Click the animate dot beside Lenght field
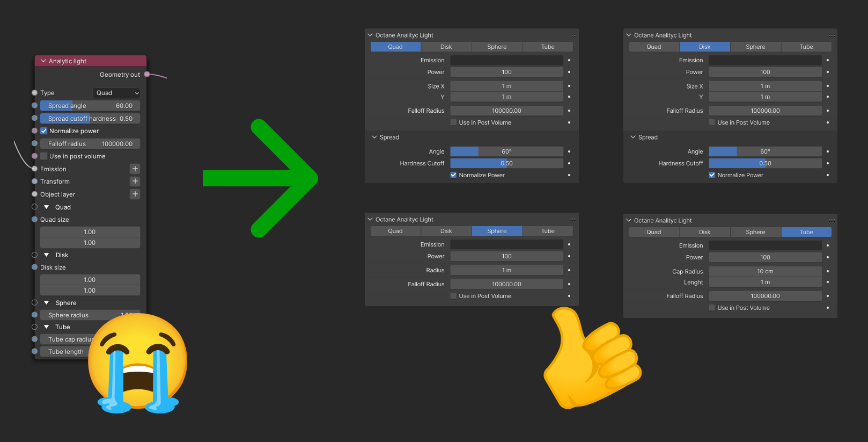 point(828,282)
